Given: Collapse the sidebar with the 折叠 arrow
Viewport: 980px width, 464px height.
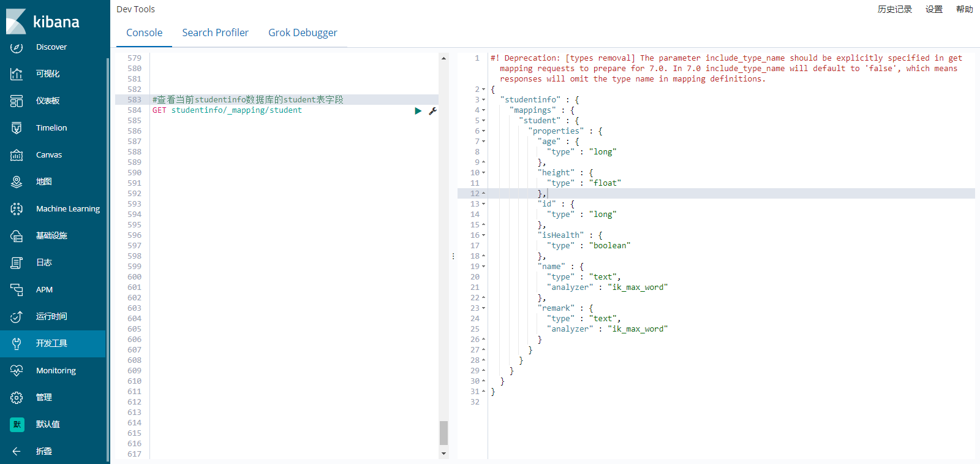Looking at the screenshot, I should [x=17, y=451].
